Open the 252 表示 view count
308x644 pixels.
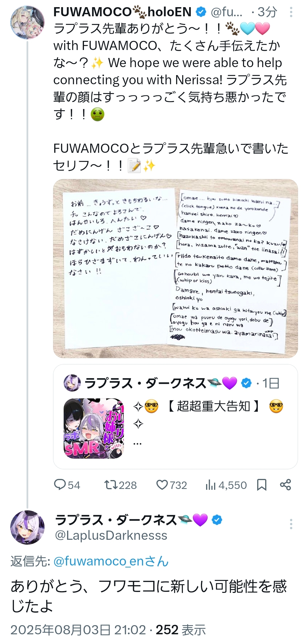pyautogui.click(x=181, y=630)
